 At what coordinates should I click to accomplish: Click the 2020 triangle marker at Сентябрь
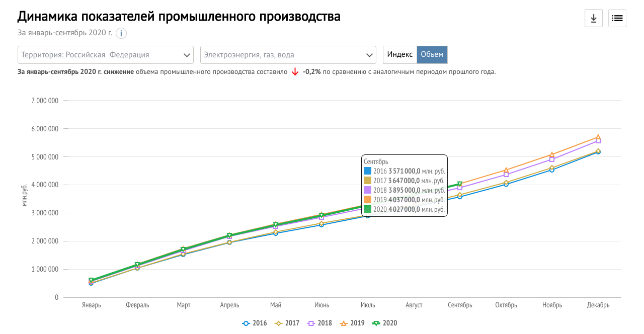(460, 185)
